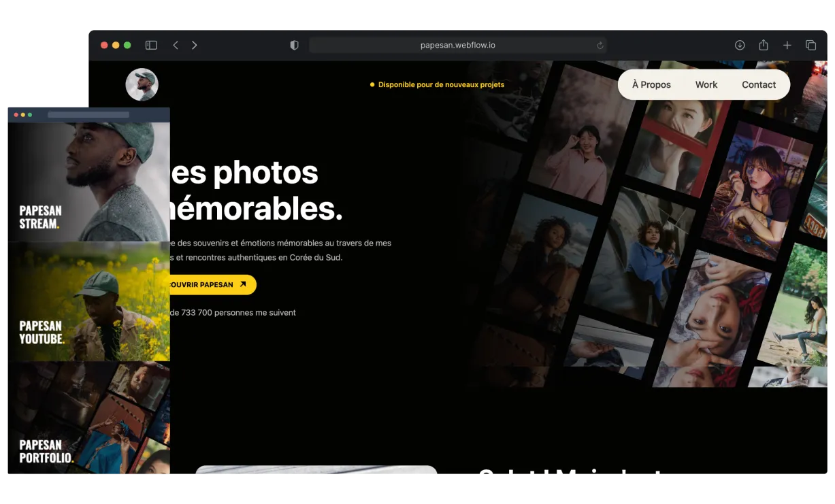Screen dimensions: 835x504
Task: Open the yellow Découvrir Papesan button
Action: click(213, 284)
